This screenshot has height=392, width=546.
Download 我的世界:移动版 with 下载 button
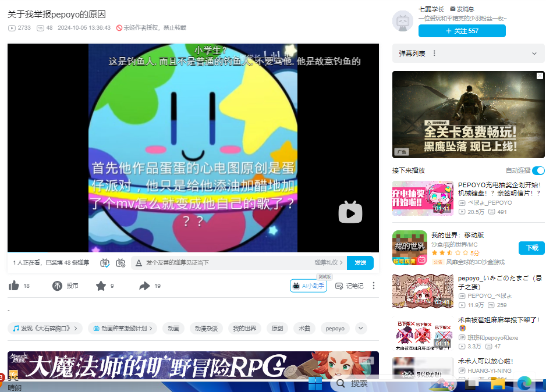531,248
